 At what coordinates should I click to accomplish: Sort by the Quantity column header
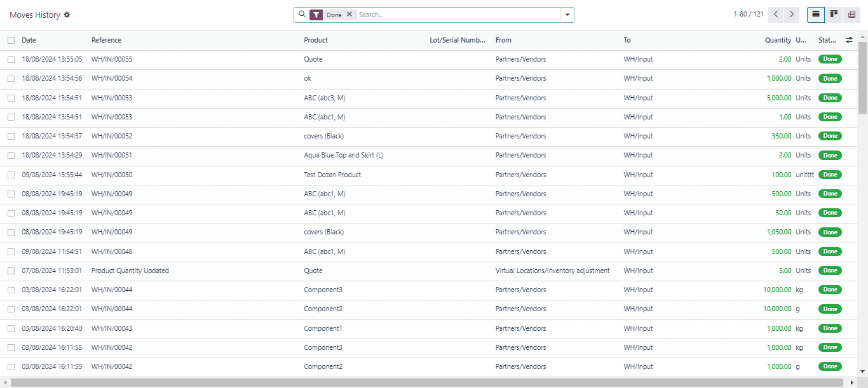coord(778,40)
